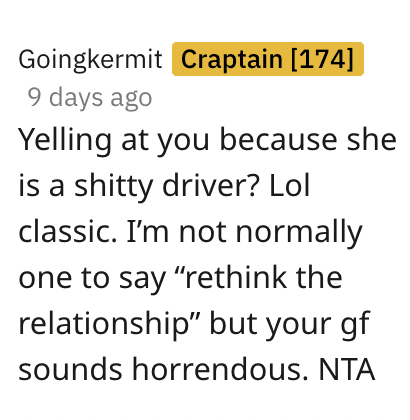Click the number 174 inside the flair
Viewport: 410px width, 420px height.
click(322, 59)
